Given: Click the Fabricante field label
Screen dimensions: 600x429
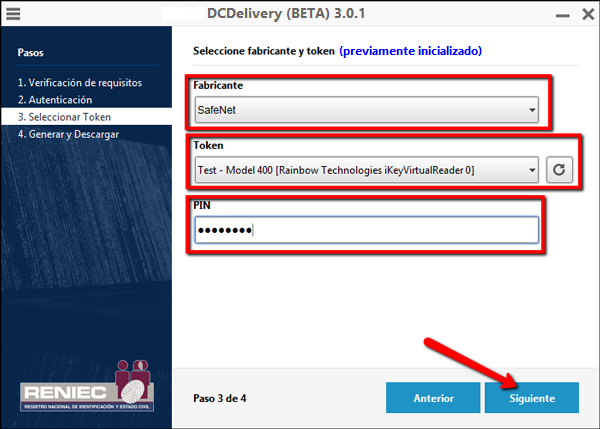Looking at the screenshot, I should [x=221, y=87].
